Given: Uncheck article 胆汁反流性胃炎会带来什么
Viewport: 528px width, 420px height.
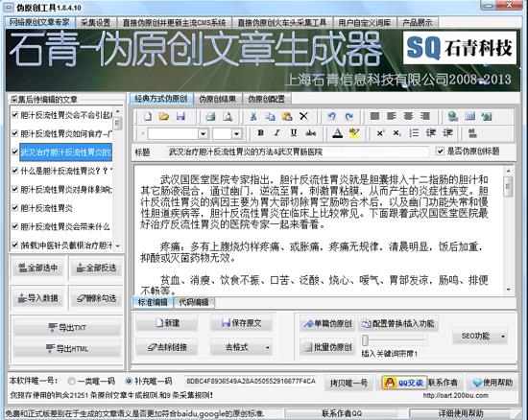Looking at the screenshot, I should pos(14,226).
